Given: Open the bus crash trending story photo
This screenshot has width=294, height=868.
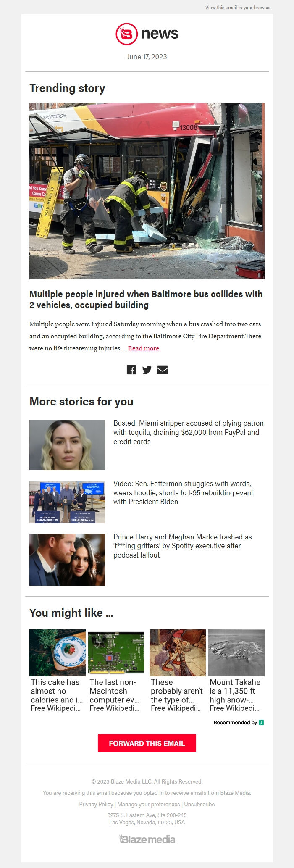Looking at the screenshot, I should 147,191.
